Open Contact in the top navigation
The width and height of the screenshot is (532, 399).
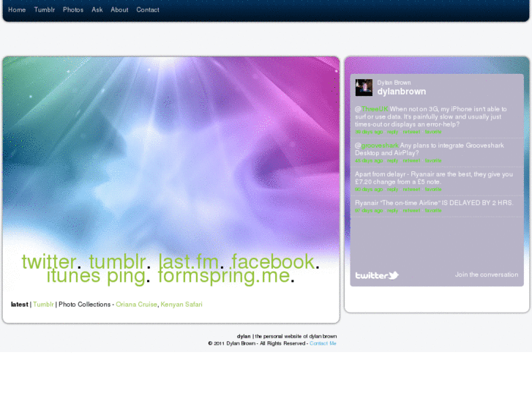[148, 10]
